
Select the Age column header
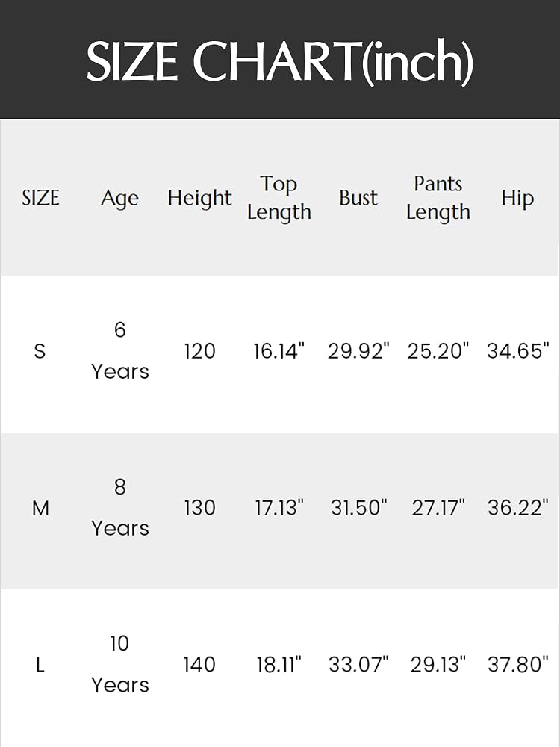120,199
